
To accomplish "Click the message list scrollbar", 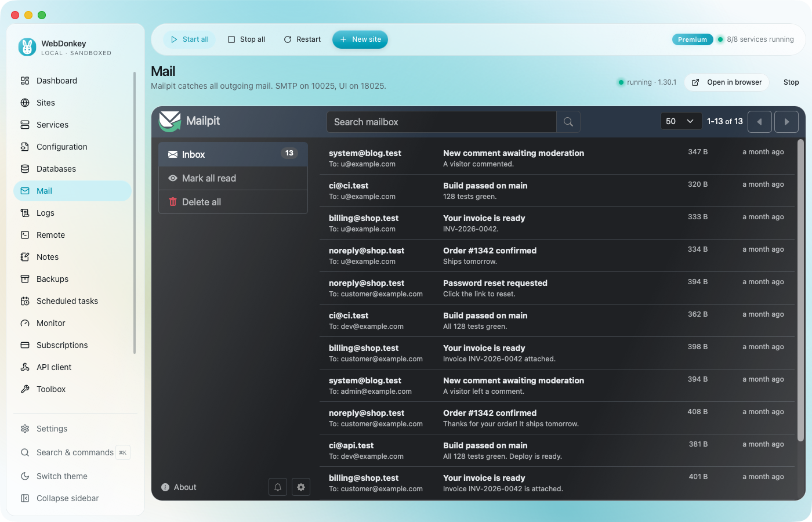I will [x=801, y=290].
